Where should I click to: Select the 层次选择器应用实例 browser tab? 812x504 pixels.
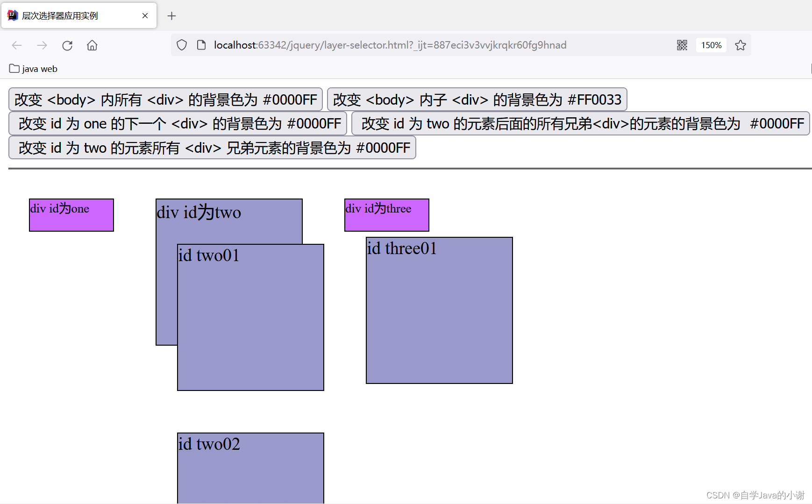click(x=79, y=15)
